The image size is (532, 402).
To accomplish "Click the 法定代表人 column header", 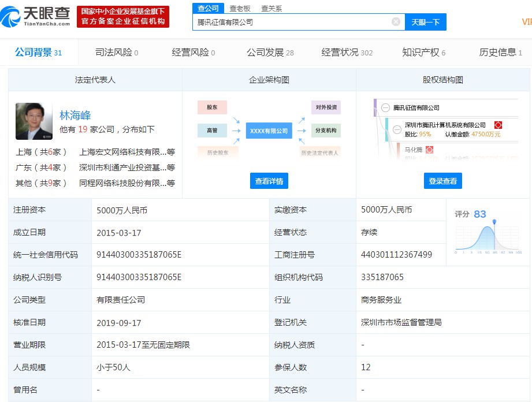I will coord(95,80).
